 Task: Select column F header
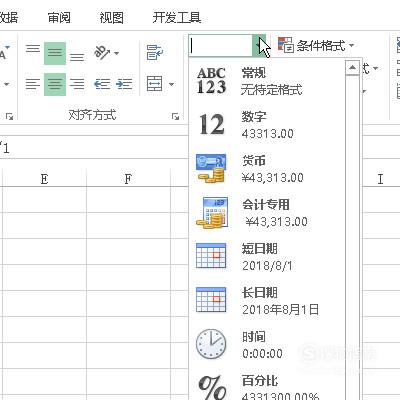[x=128, y=179]
